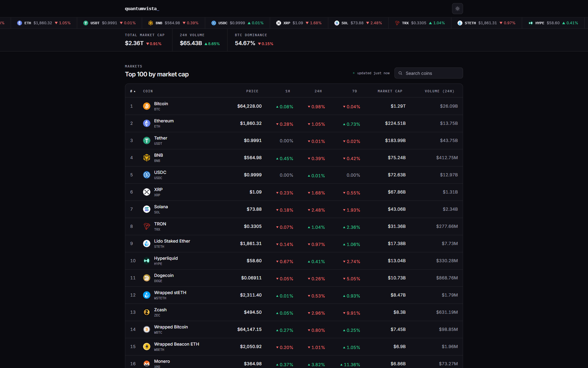Click the TRON icon in table
This screenshot has height=368, width=588.
pyautogui.click(x=147, y=226)
